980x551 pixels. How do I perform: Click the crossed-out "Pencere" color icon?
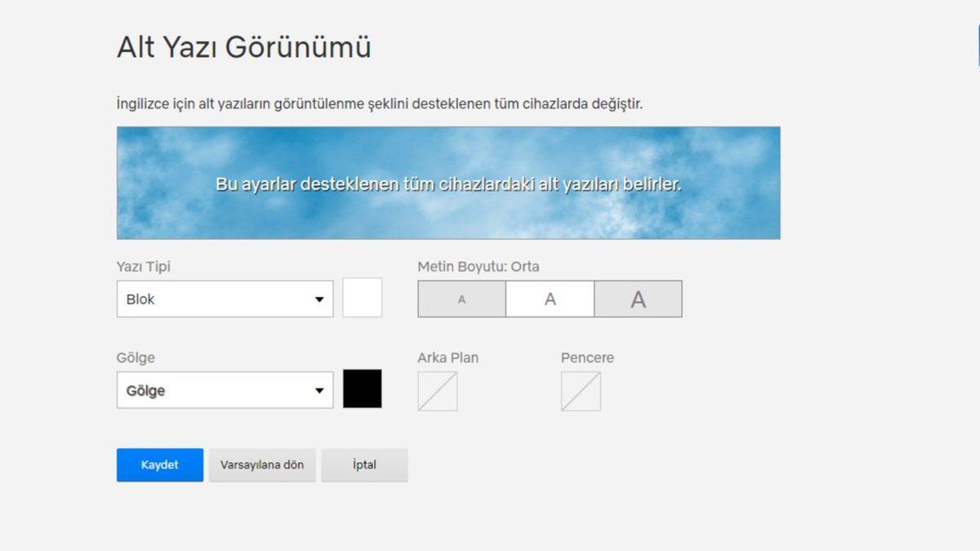580,393
